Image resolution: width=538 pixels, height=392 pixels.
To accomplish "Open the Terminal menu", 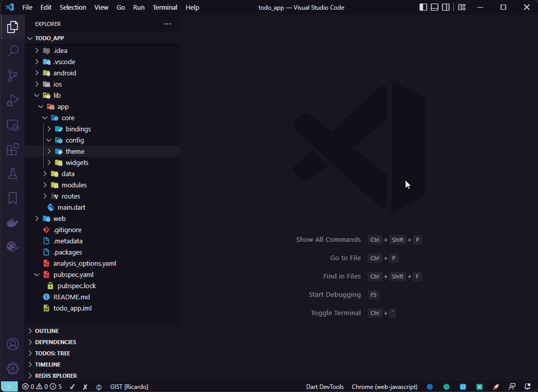I will (x=165, y=7).
